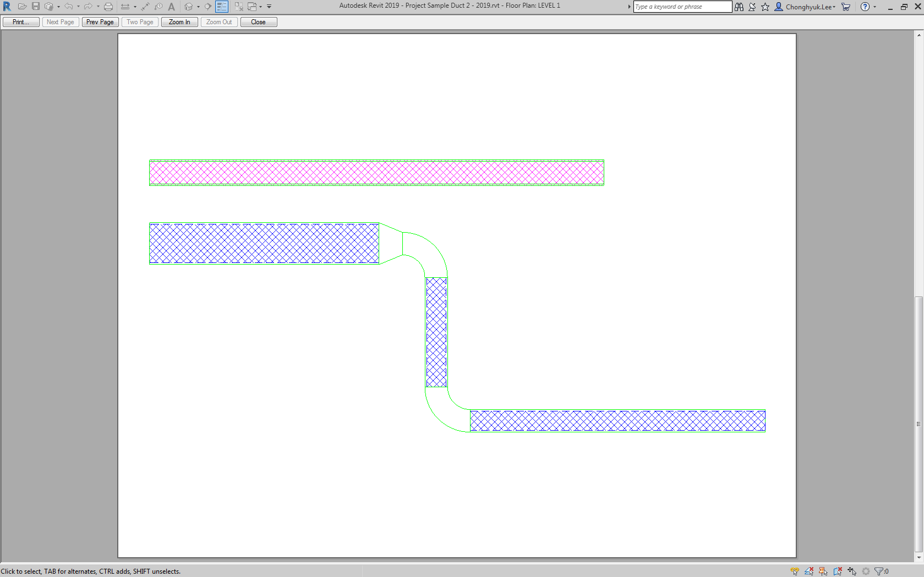Screen dimensions: 924x577
Task: Select the Text tool
Action: (x=171, y=7)
